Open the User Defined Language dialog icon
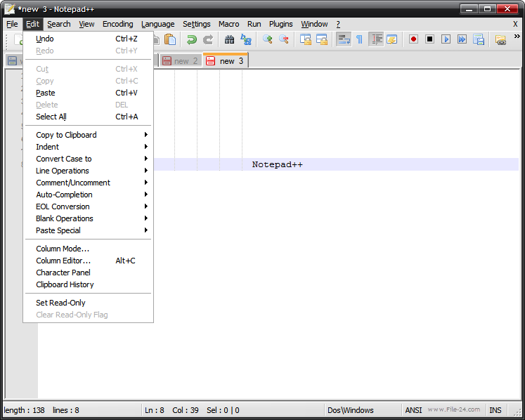Screen dimensions: 525x420 click(391, 39)
